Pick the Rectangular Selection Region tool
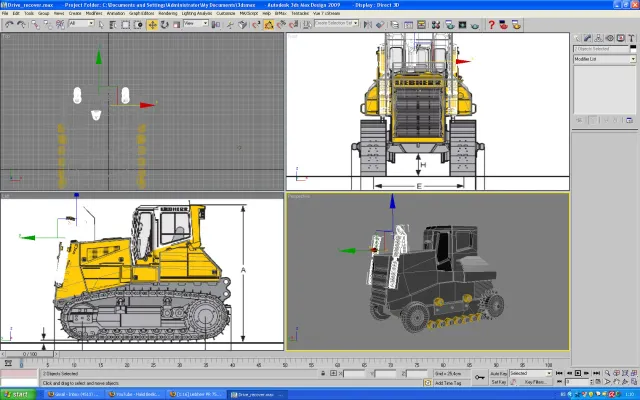 (x=126, y=25)
